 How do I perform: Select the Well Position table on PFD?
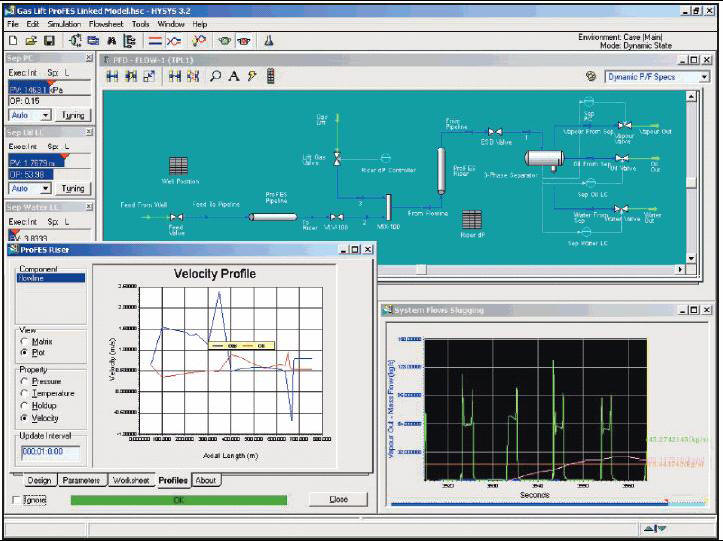click(178, 166)
